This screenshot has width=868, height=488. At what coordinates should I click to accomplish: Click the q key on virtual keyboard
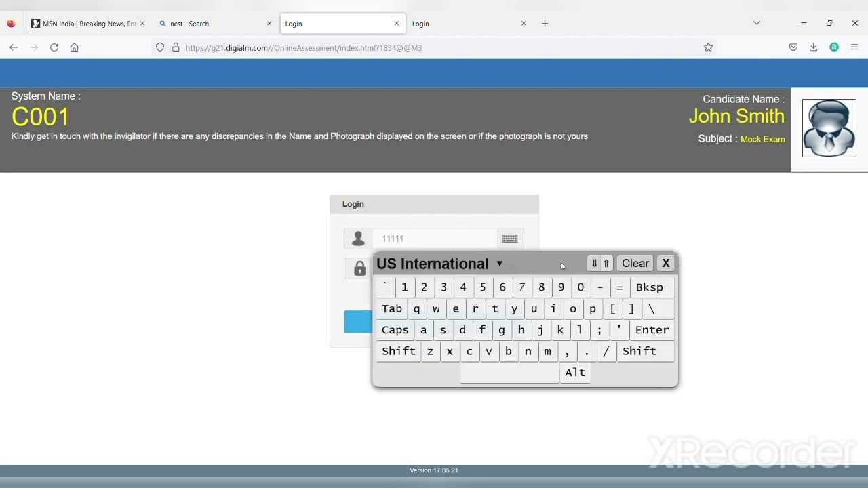(417, 309)
